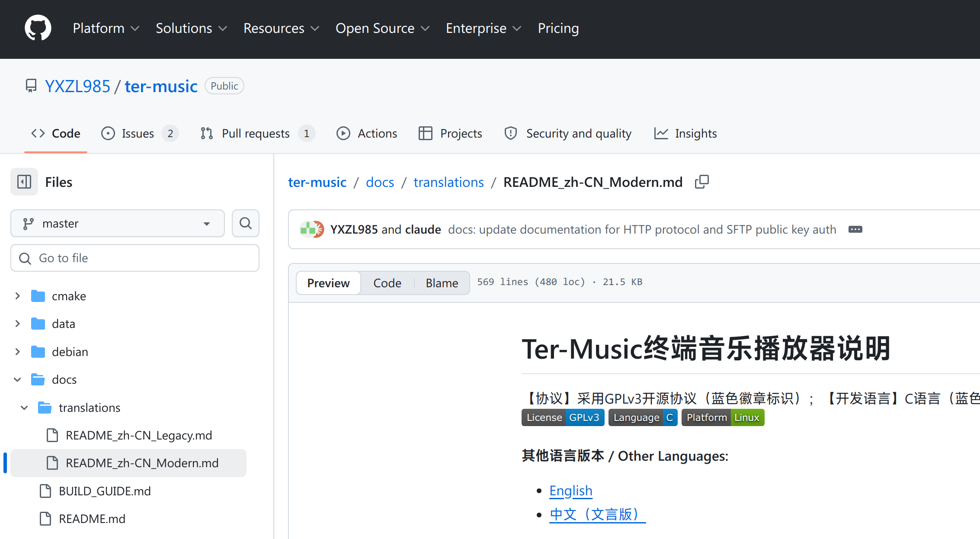The height and width of the screenshot is (539, 980).
Task: Open the commit message about HTTP protocol docs
Action: [x=642, y=229]
